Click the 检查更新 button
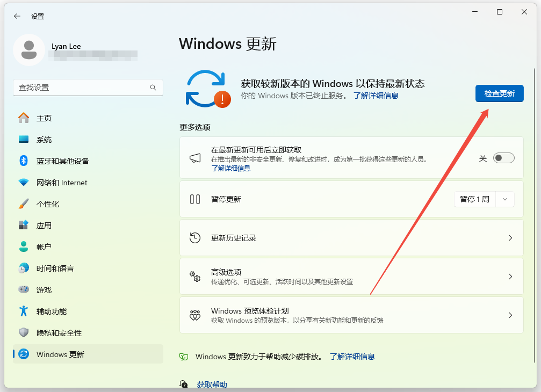The height and width of the screenshot is (392, 541). [499, 93]
